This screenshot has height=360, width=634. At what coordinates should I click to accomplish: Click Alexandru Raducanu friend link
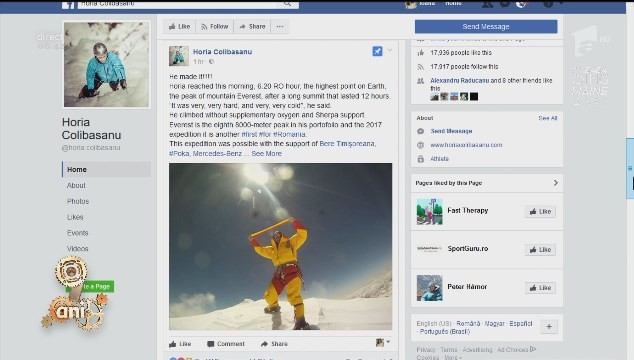(x=460, y=80)
